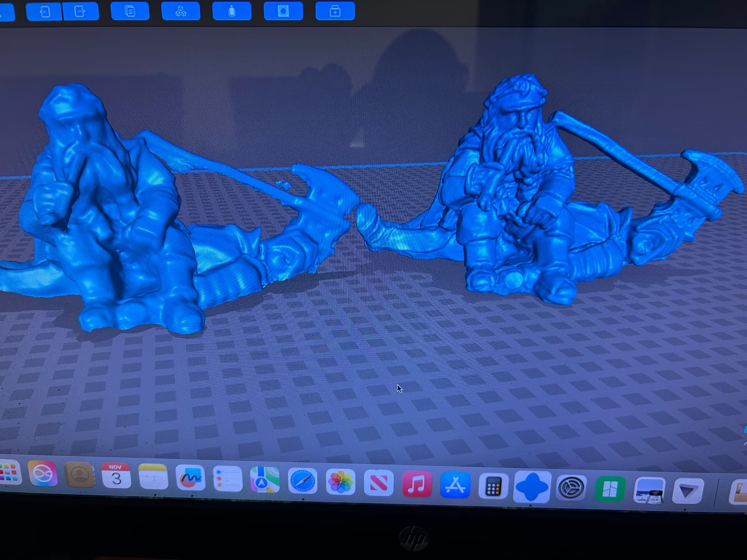This screenshot has height=560, width=747.
Task: Open Maps from the Dock
Action: (x=265, y=480)
